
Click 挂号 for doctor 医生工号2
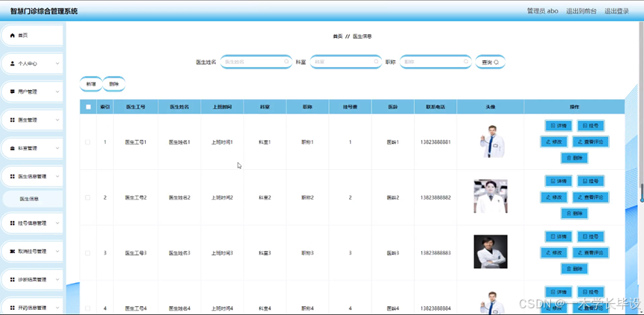(x=590, y=181)
